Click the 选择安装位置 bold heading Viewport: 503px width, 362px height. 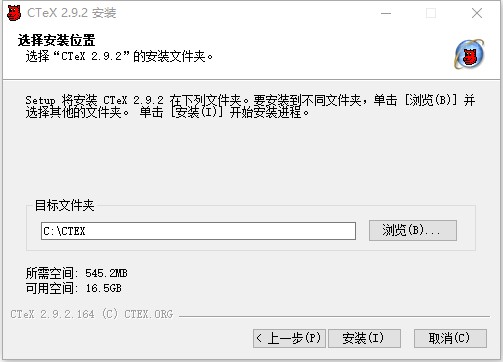56,40
